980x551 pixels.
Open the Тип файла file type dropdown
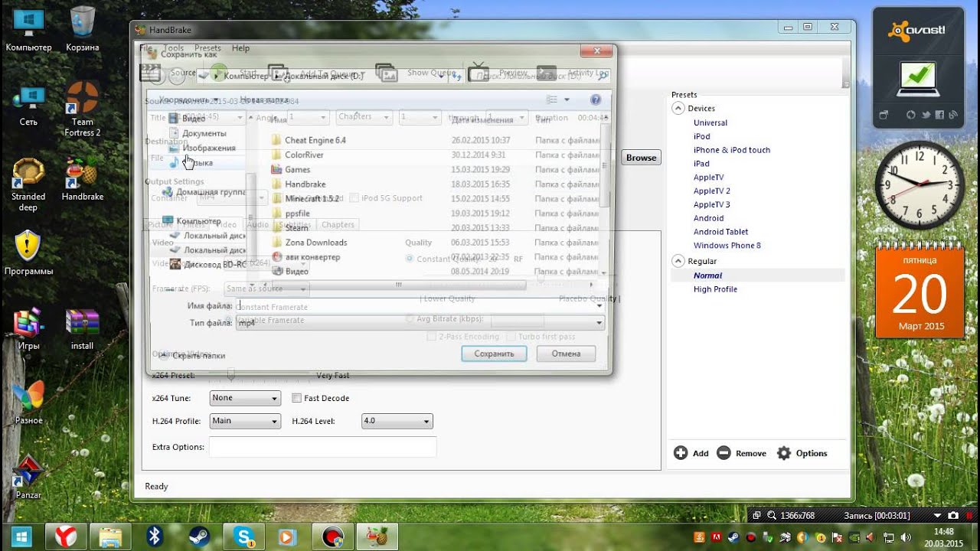tap(420, 323)
